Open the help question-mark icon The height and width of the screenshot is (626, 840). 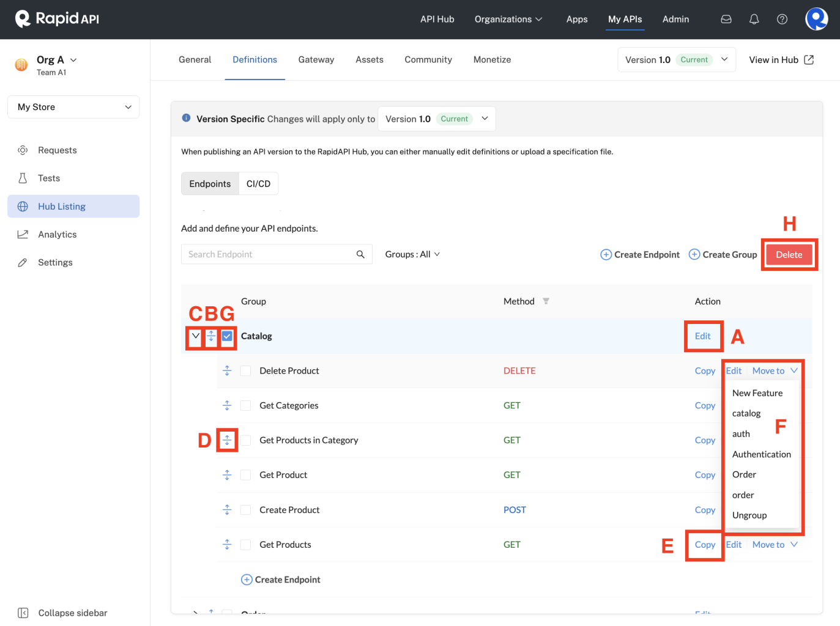782,20
